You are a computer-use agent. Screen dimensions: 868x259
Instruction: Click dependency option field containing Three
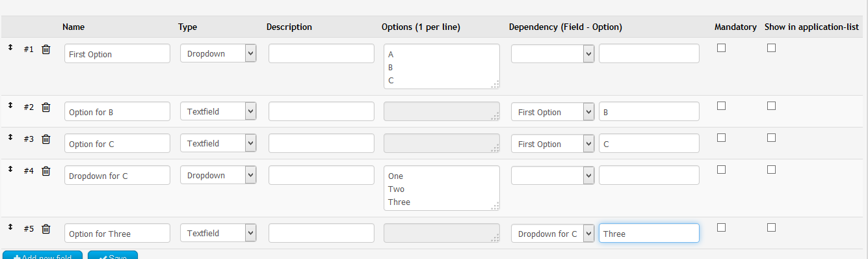click(x=649, y=233)
